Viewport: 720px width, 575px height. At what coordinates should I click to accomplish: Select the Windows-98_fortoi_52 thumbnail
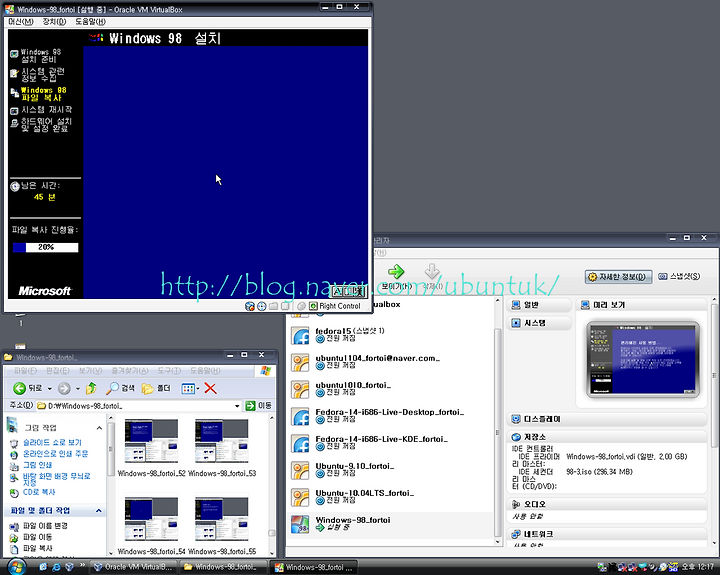pos(151,440)
